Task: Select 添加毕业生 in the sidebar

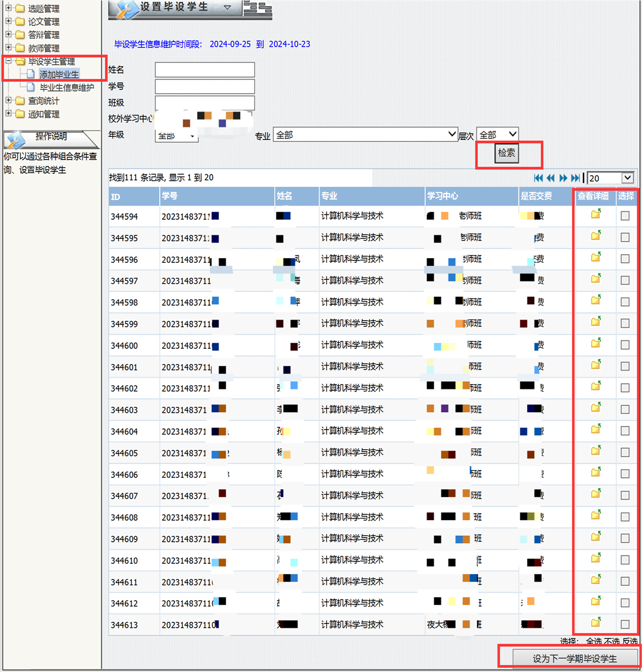Action: coord(59,75)
